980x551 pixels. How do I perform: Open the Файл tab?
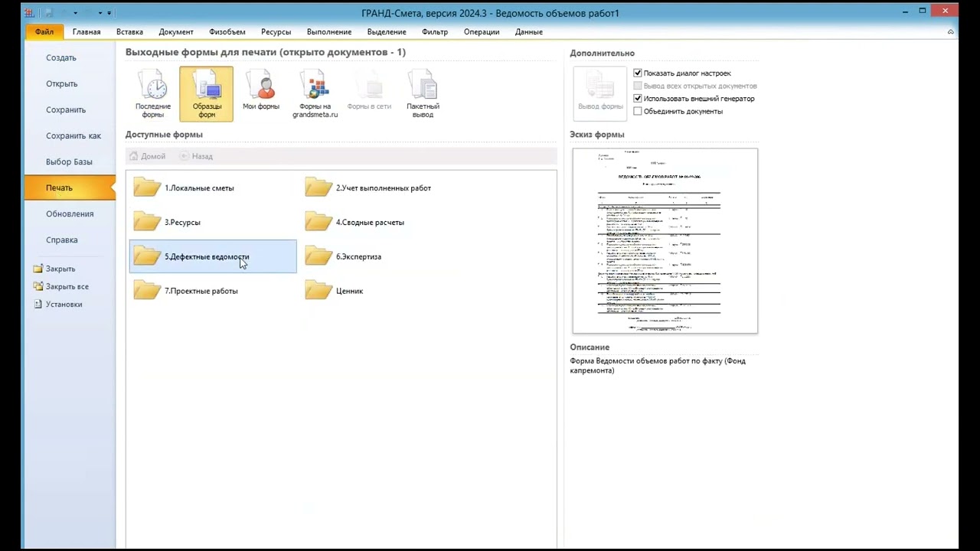pos(44,31)
